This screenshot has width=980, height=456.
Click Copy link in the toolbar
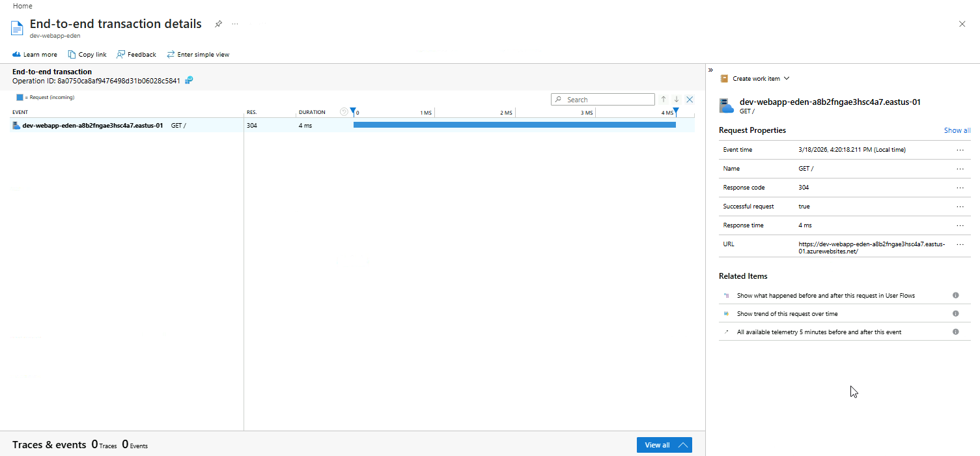[x=87, y=55]
